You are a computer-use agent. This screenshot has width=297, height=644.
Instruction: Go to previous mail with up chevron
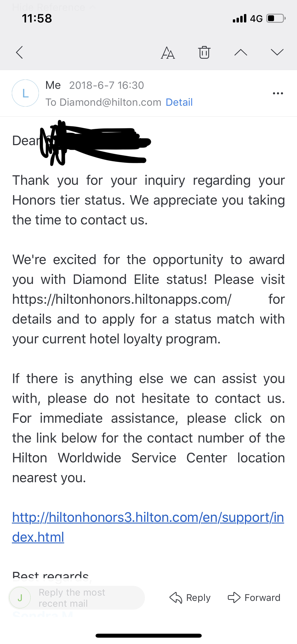coord(241,53)
